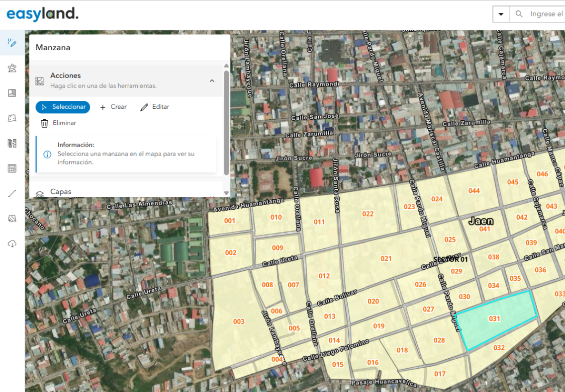This screenshot has width=565, height=392.
Task: Click the square map image sidebar icon
Action: (12, 93)
